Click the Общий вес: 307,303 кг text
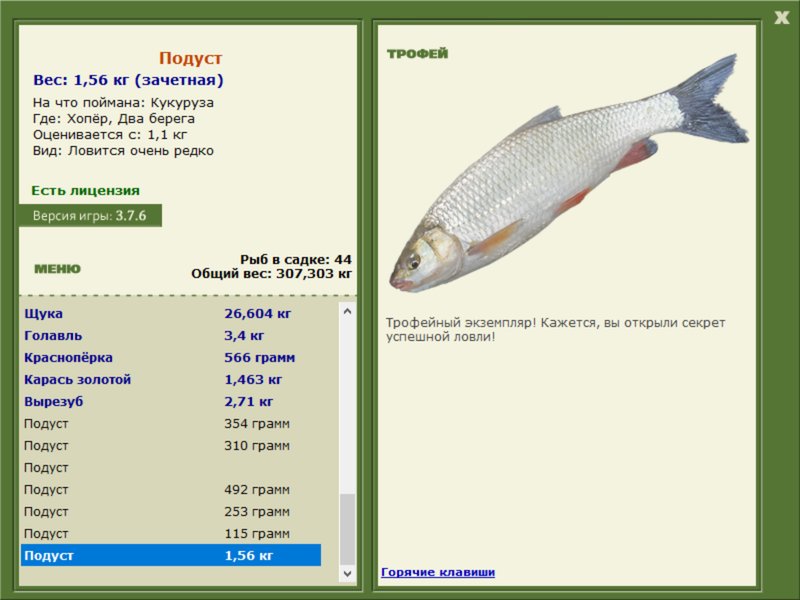 pos(271,274)
